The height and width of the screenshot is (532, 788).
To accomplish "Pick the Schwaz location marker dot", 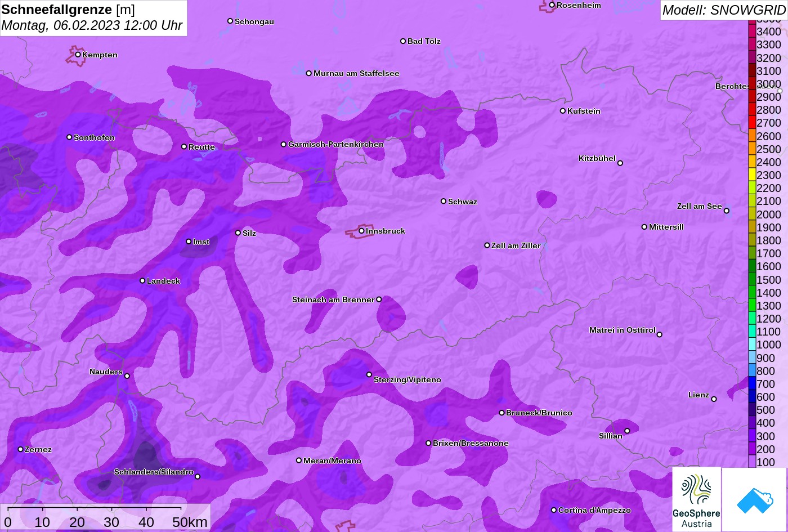I will click(x=444, y=201).
